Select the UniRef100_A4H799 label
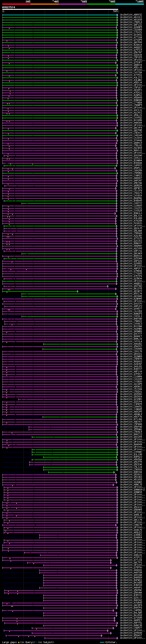 [131, 572]
